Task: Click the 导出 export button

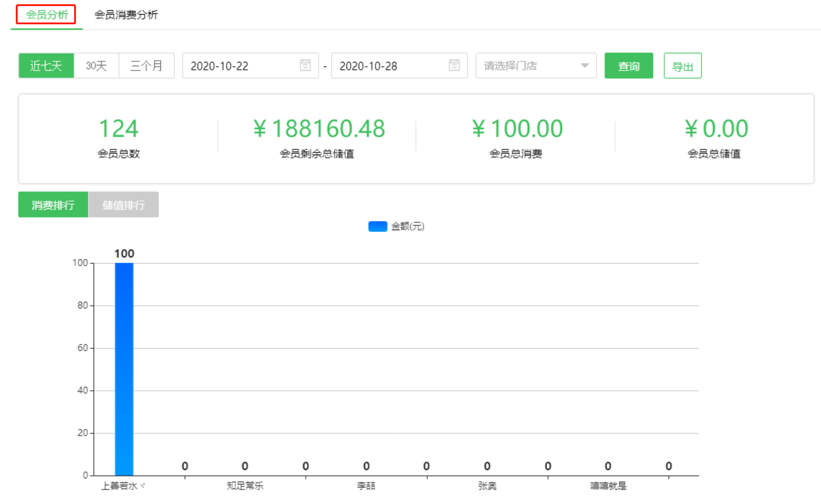Action: 682,66
